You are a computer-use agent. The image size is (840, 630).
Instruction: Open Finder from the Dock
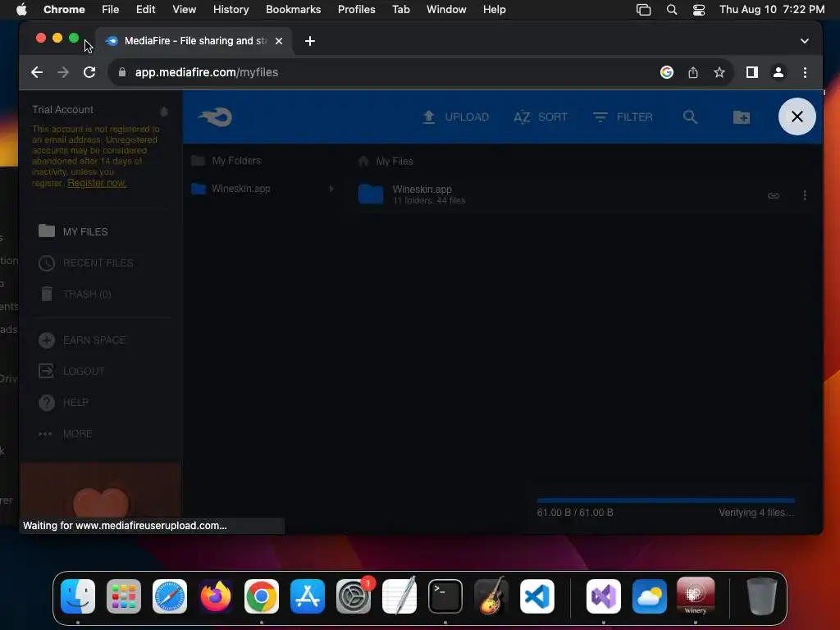click(x=78, y=596)
